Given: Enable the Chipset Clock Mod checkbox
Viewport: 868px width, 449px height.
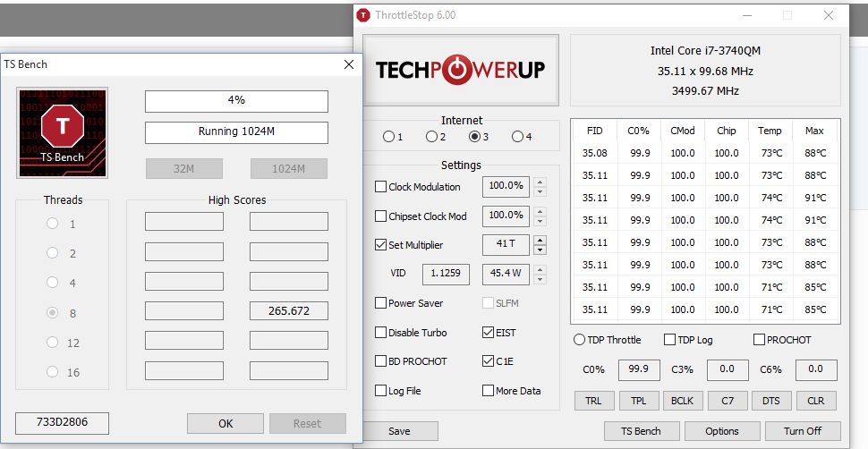Looking at the screenshot, I should (381, 216).
